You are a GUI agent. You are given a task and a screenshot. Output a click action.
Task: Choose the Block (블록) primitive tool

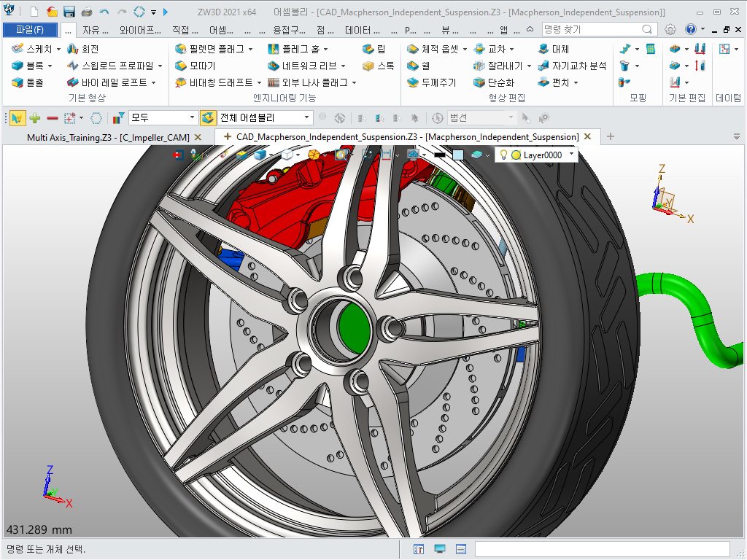(x=28, y=66)
